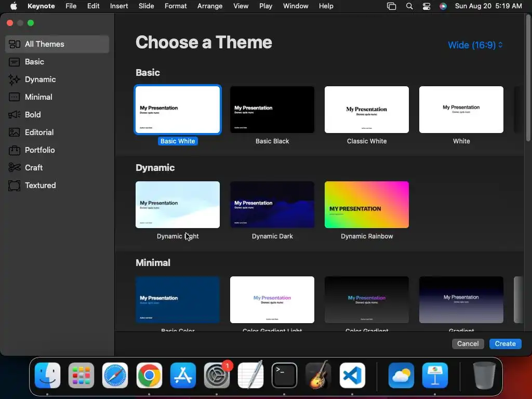Open the Arrange menu

click(x=210, y=6)
